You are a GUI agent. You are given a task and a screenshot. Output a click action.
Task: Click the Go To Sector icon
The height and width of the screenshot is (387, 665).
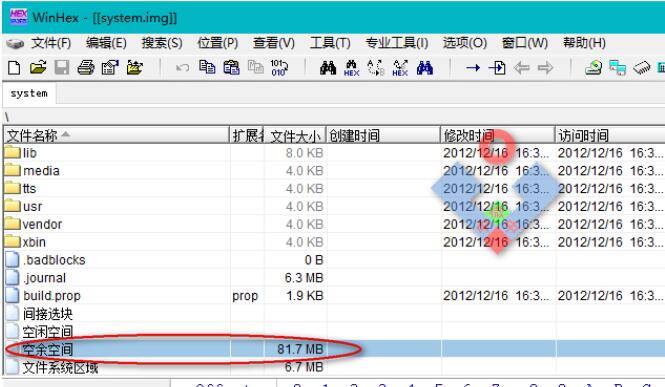[497, 67]
